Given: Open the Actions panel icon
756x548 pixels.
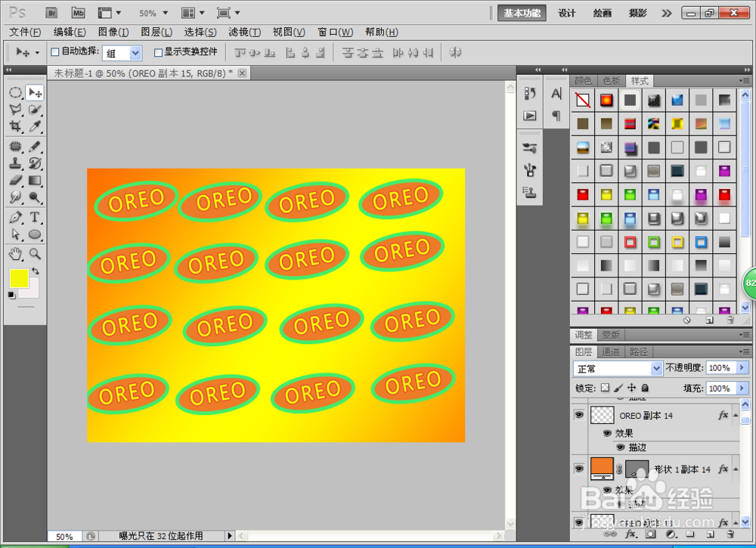Looking at the screenshot, I should click(530, 116).
